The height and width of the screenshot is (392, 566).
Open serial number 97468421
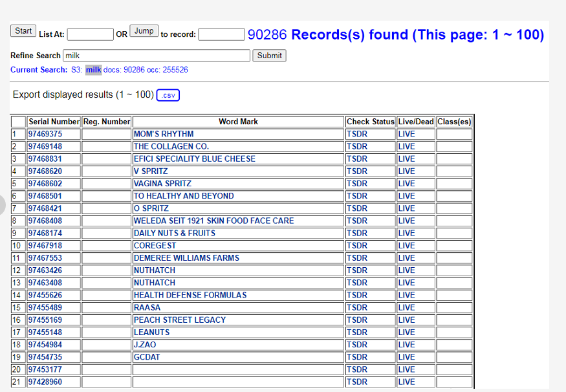(45, 208)
